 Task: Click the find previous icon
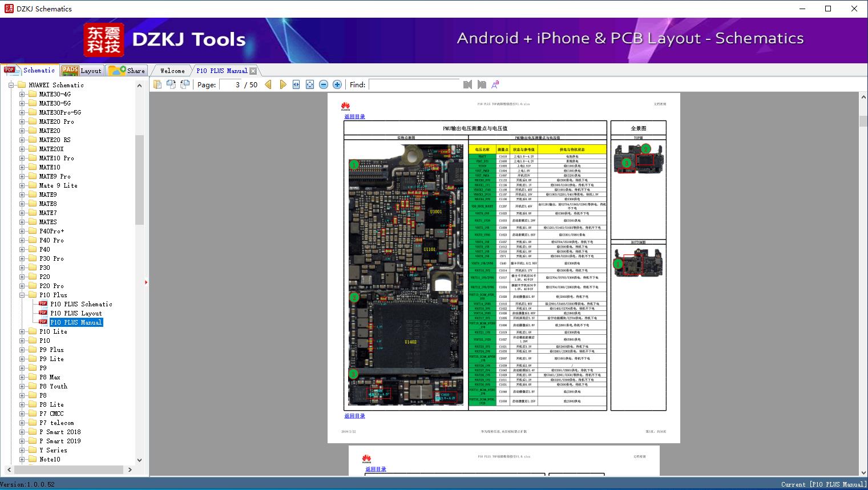click(467, 84)
